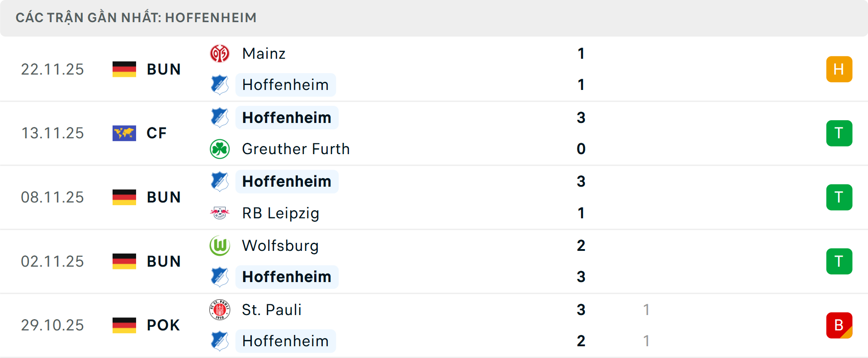Viewport: 868px width, 358px height.
Task: Select the orange H draw badge for Mainz match
Action: coord(840,69)
